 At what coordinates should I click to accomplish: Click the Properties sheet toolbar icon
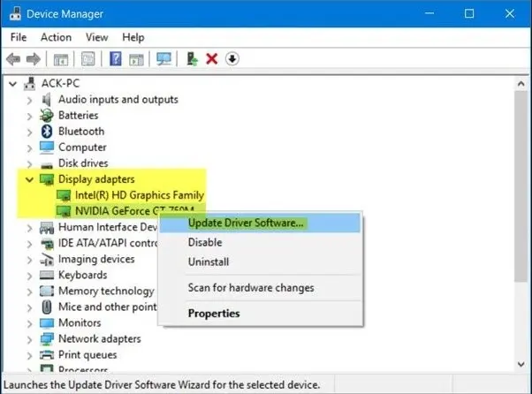[x=88, y=59]
